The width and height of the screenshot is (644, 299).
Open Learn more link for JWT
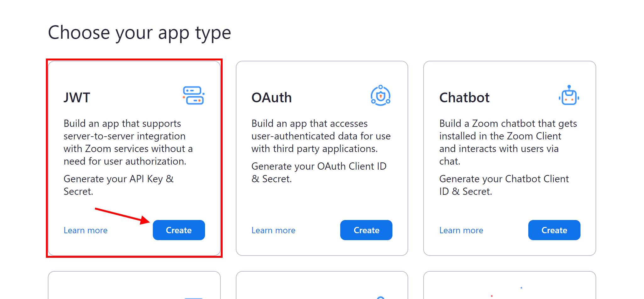pos(86,230)
